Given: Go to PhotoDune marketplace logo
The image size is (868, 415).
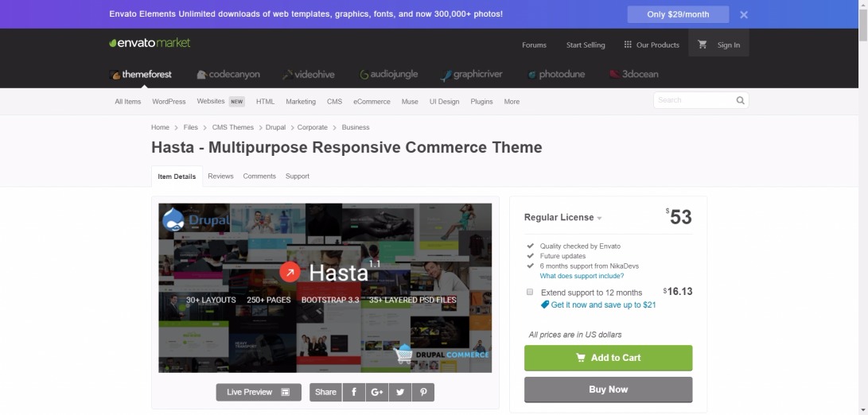Looking at the screenshot, I should pos(556,74).
